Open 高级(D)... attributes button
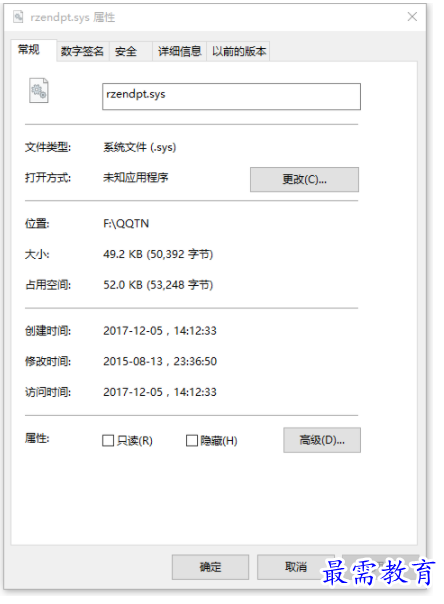Viewport: 444px width, 604px height. click(x=322, y=440)
